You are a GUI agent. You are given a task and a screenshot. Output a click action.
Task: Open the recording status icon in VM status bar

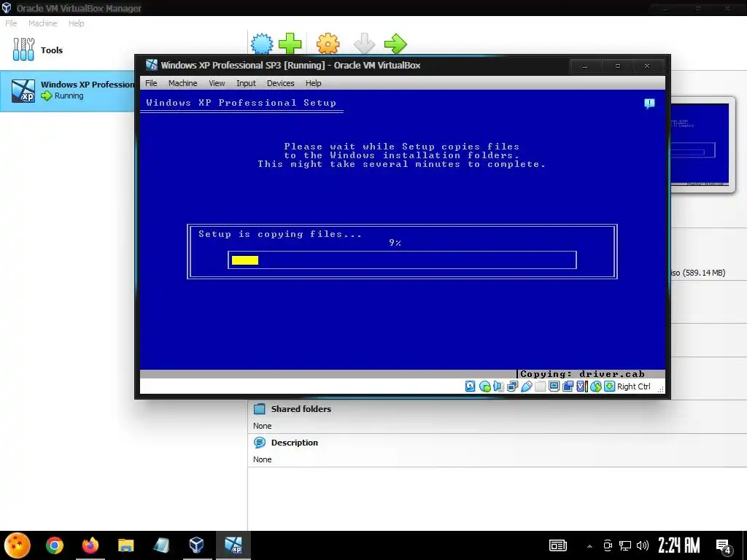[568, 386]
